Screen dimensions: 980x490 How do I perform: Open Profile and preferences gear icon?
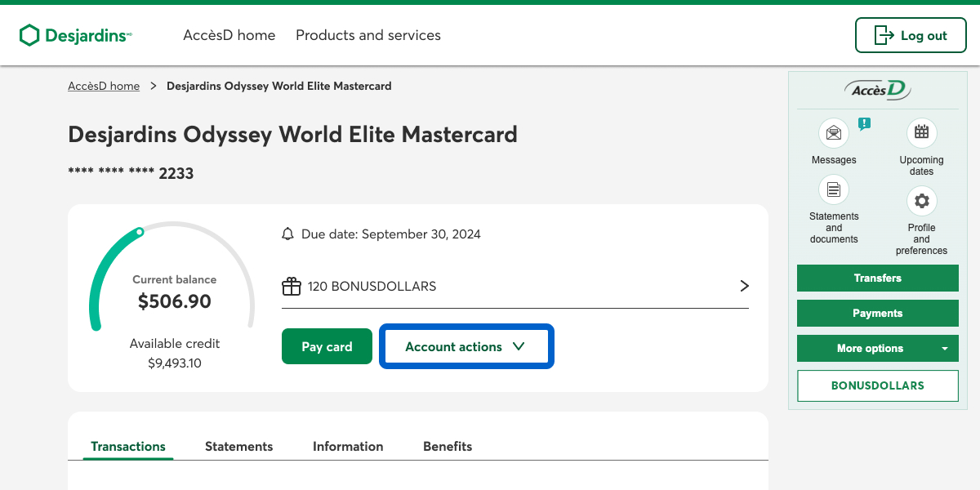921,201
